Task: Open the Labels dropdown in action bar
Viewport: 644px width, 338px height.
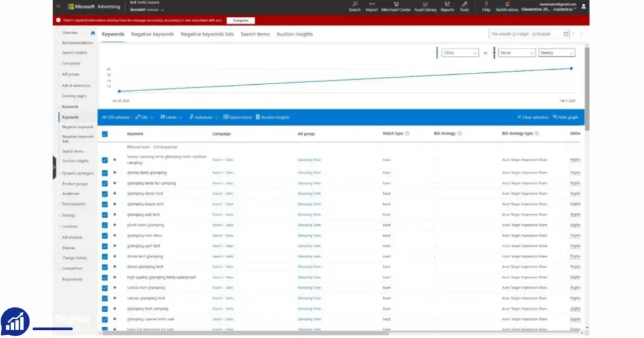Action: [x=171, y=117]
